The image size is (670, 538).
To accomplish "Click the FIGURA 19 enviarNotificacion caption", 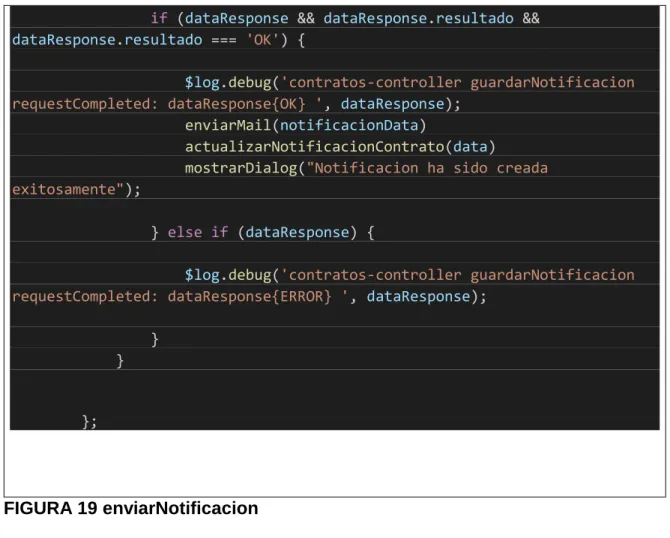I will [x=131, y=509].
